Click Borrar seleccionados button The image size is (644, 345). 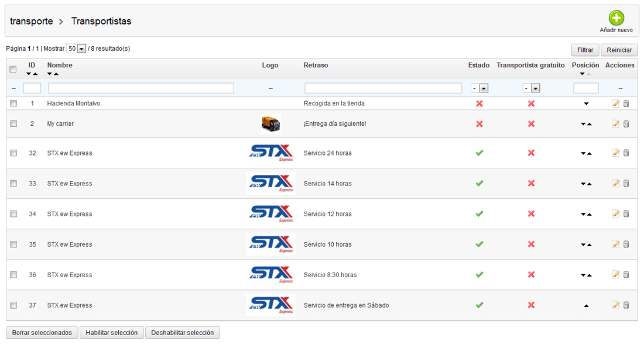tap(42, 333)
